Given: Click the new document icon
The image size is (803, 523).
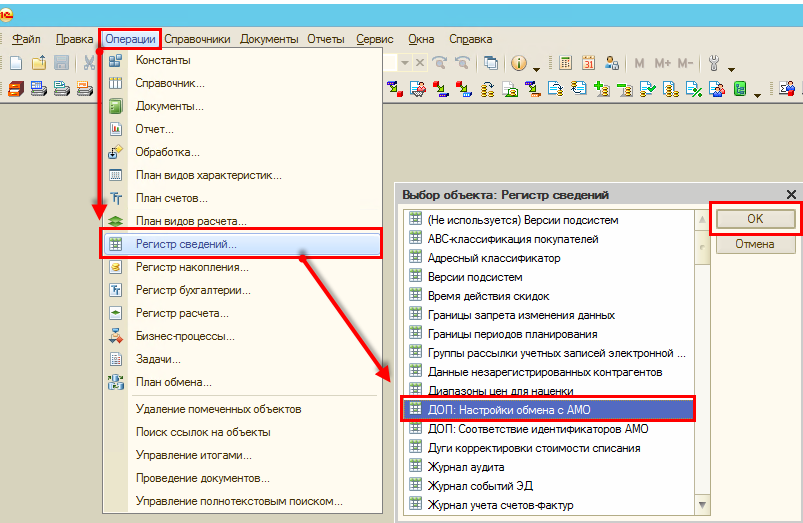Looking at the screenshot, I should coord(16,63).
